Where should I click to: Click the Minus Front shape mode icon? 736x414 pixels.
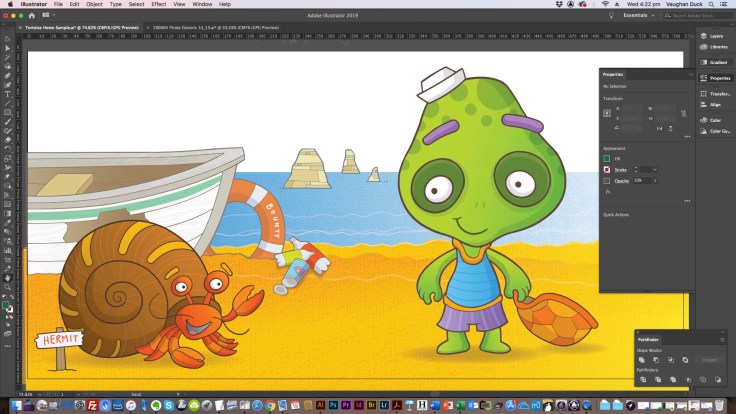(656, 360)
